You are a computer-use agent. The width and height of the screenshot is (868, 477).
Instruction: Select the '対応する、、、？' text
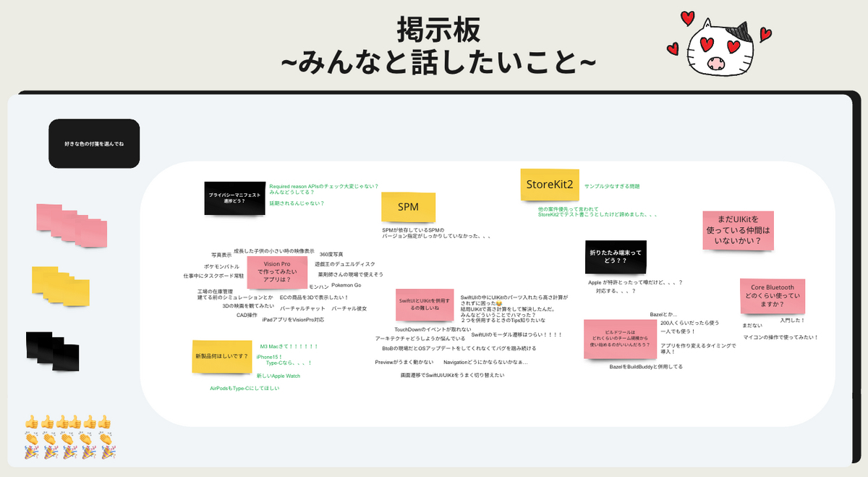616,291
